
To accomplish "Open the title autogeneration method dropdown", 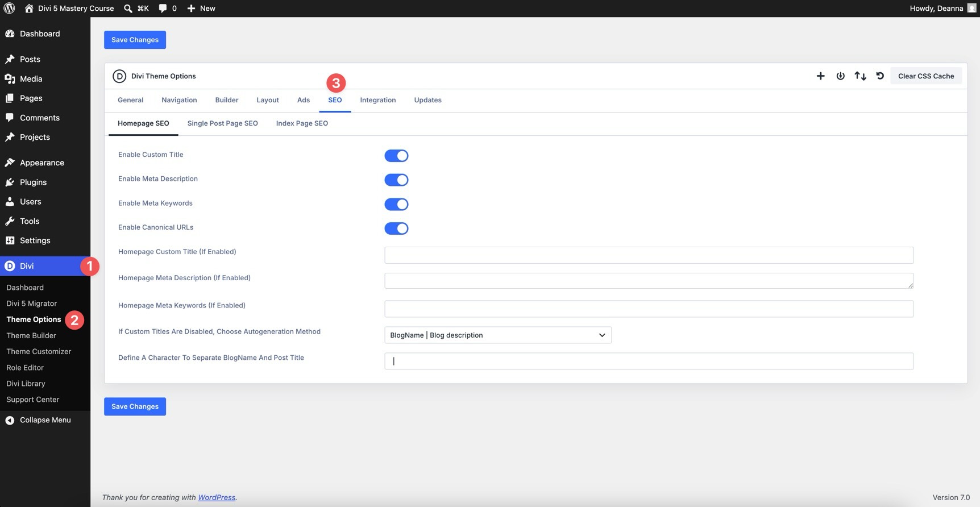I will point(497,335).
